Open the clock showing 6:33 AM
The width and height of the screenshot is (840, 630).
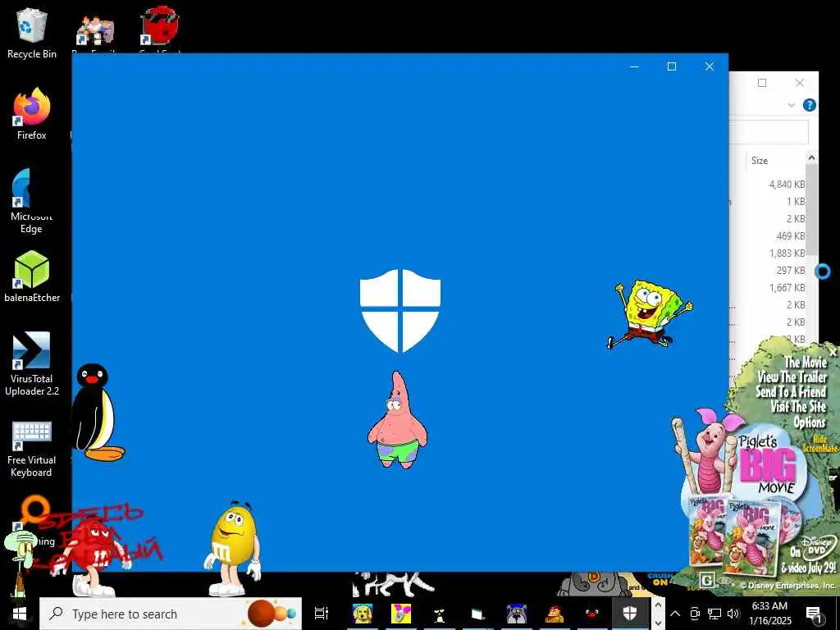point(769,614)
